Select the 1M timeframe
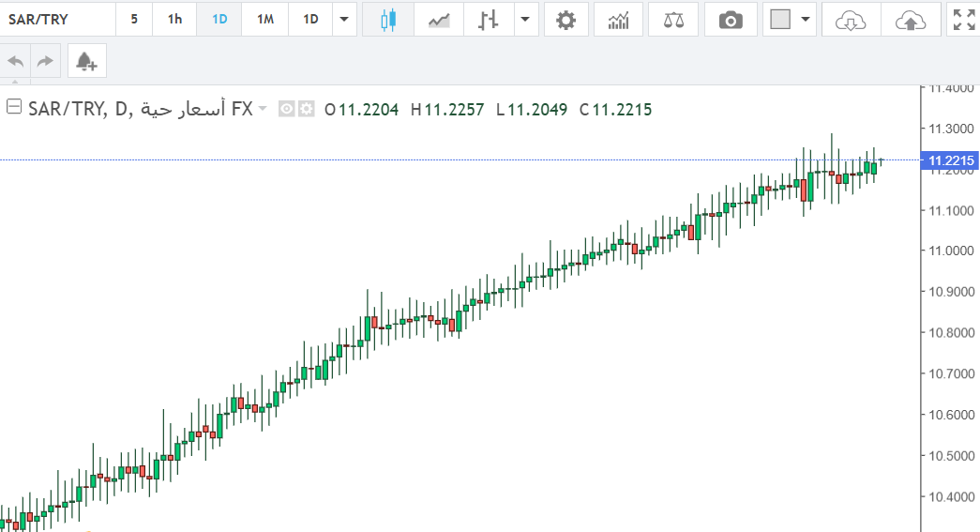The height and width of the screenshot is (532, 980). click(265, 20)
